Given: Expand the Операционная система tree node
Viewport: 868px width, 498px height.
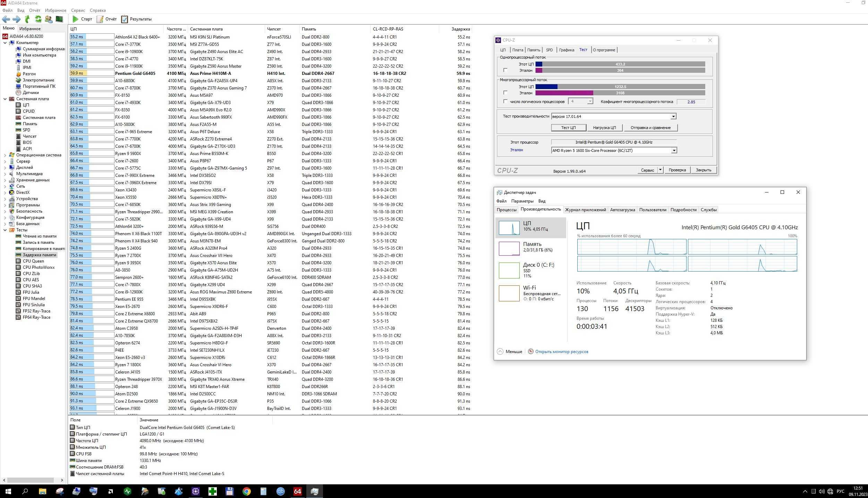Looking at the screenshot, I should point(5,155).
